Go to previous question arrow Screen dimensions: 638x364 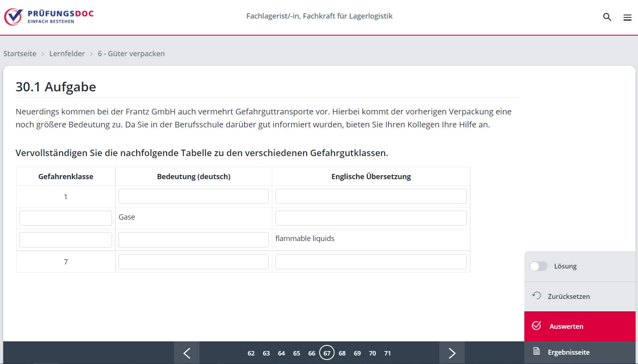[x=187, y=353]
